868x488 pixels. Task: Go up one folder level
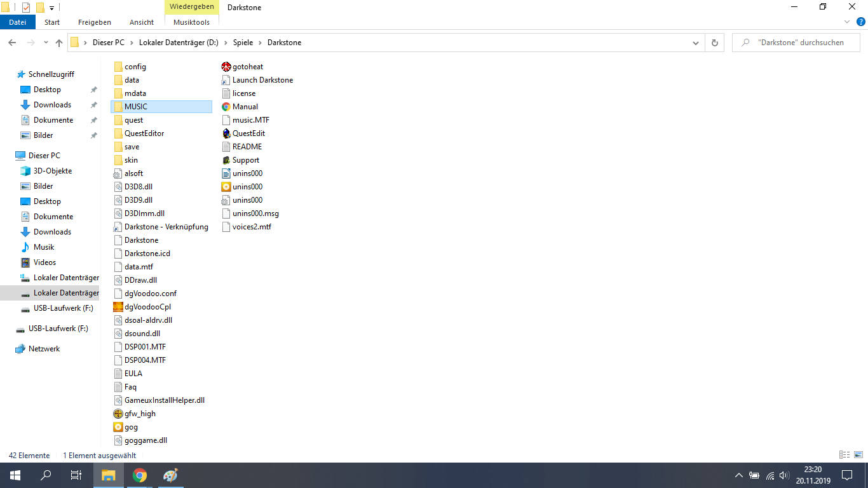59,43
